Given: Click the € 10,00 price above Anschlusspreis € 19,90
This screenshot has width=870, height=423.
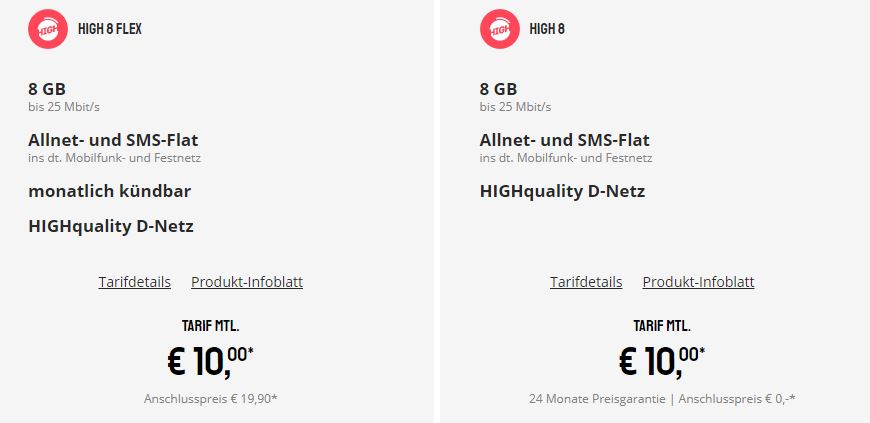Looking at the screenshot, I should 210,361.
